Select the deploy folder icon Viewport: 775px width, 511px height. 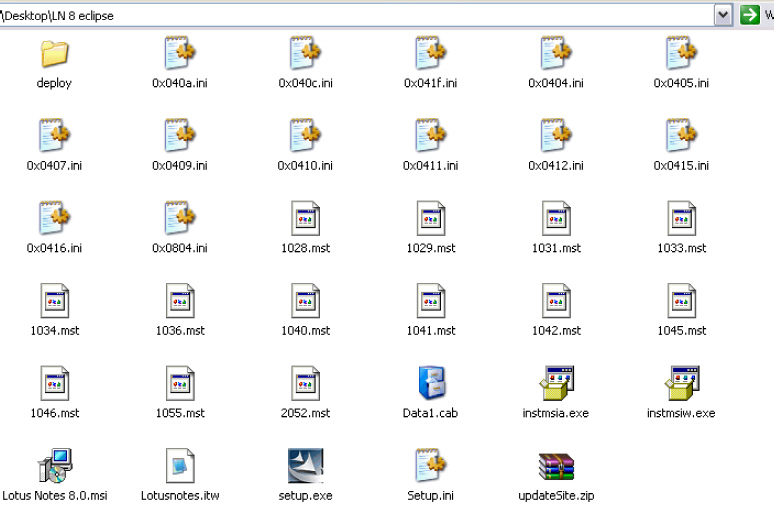tap(54, 53)
